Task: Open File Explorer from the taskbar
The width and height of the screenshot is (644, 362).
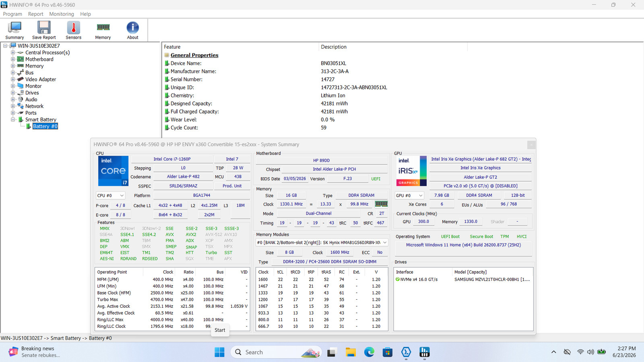Action: [351, 352]
